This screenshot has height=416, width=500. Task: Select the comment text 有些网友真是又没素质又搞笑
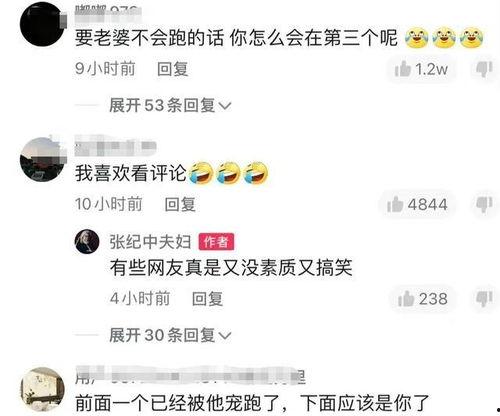(x=231, y=267)
